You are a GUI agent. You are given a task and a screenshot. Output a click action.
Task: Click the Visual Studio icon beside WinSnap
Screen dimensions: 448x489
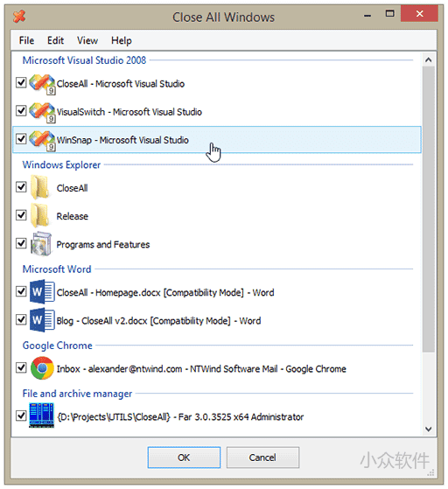click(42, 140)
